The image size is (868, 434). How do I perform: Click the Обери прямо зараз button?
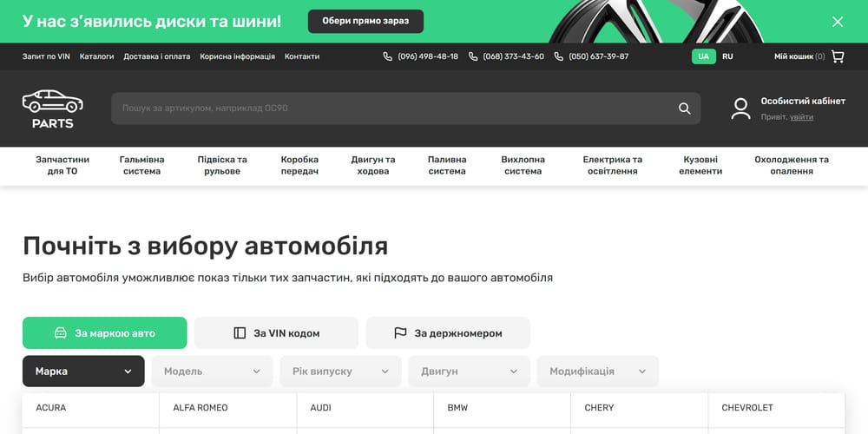click(365, 21)
